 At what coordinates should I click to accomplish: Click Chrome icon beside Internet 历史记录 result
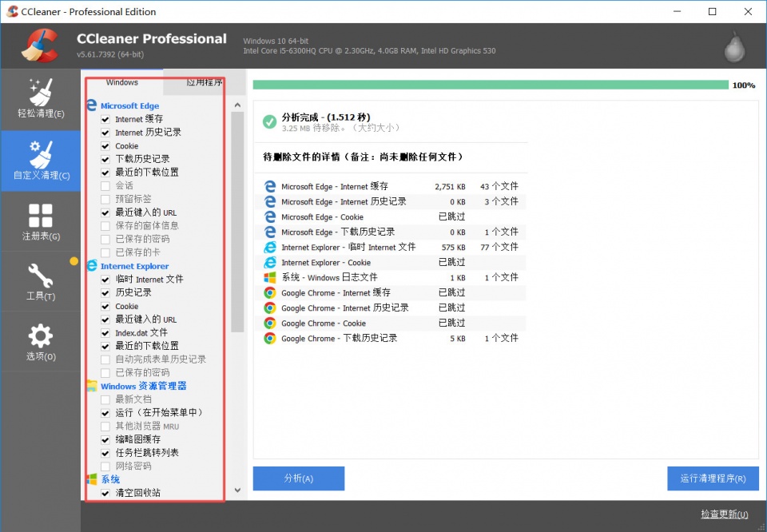[269, 308]
